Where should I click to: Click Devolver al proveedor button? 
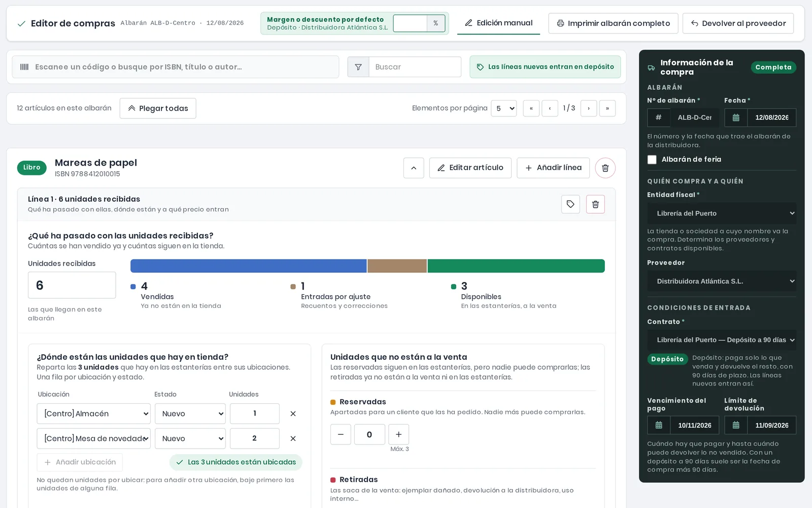point(738,23)
